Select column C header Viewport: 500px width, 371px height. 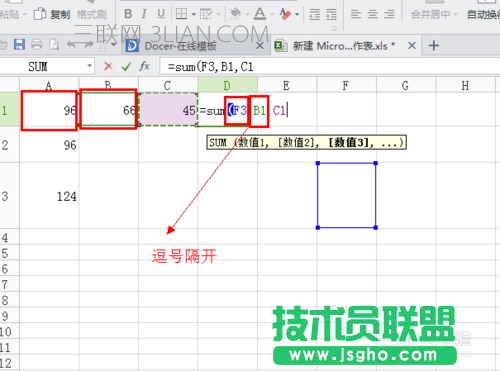168,86
